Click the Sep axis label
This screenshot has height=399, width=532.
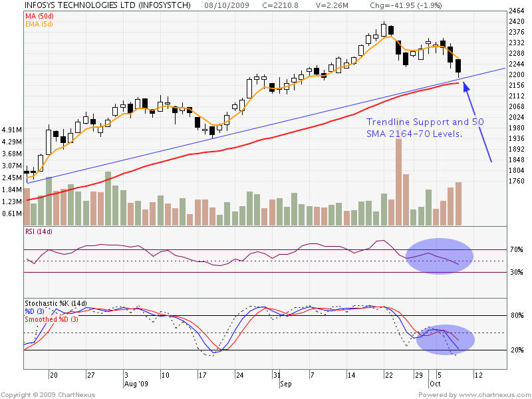(x=286, y=382)
